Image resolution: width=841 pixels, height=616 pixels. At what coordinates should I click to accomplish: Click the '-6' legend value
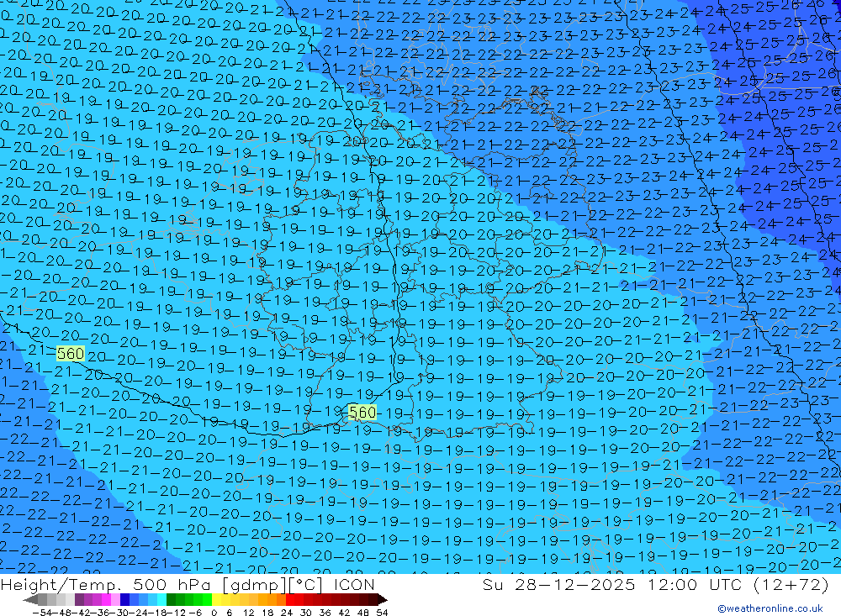(195, 613)
